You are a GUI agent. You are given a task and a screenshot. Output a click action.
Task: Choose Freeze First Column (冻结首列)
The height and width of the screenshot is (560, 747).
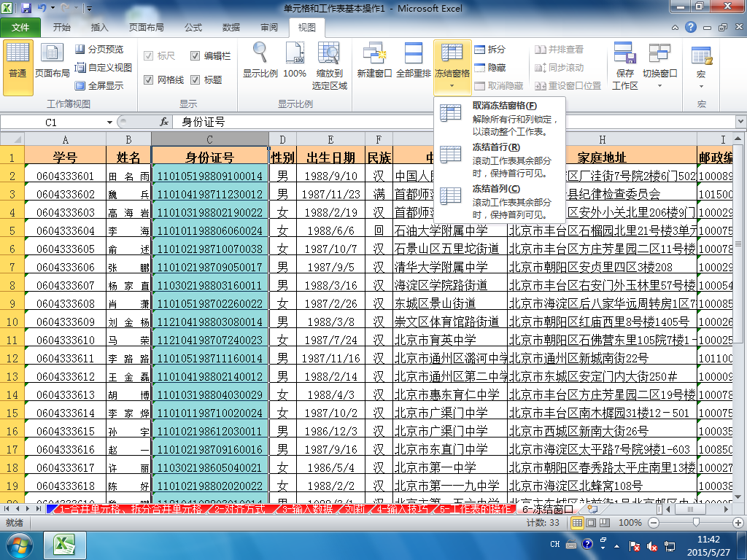click(499, 201)
